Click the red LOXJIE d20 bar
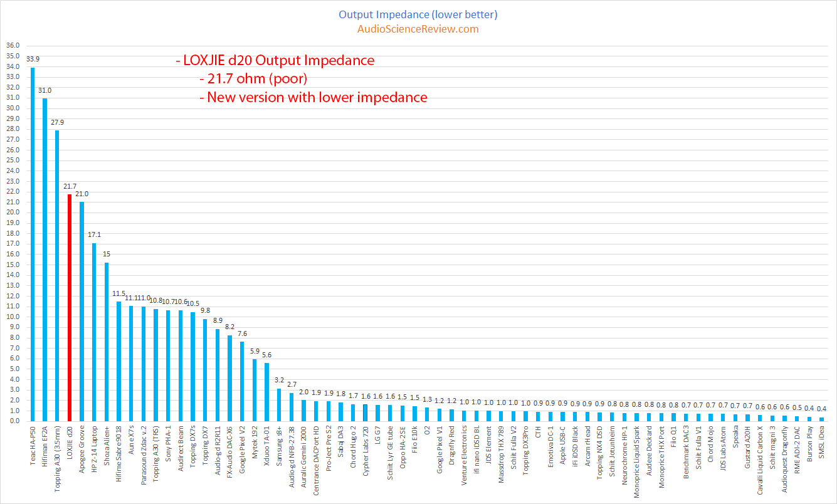 [70, 307]
